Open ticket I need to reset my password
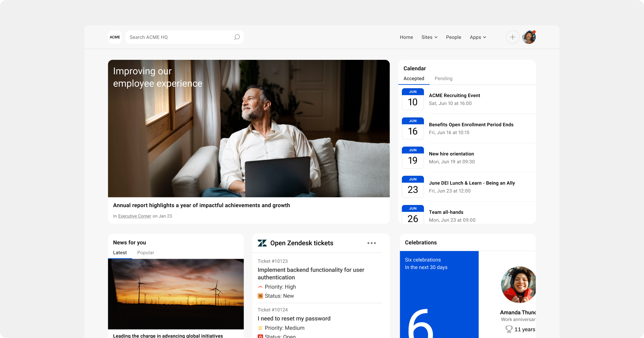Screen dimensions: 644x338 [x=294, y=319]
